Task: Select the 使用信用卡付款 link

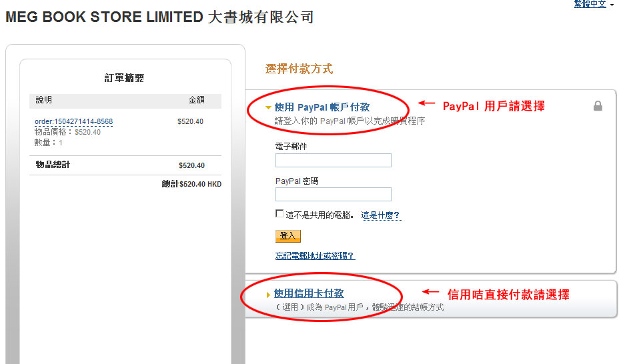Action: click(x=309, y=293)
